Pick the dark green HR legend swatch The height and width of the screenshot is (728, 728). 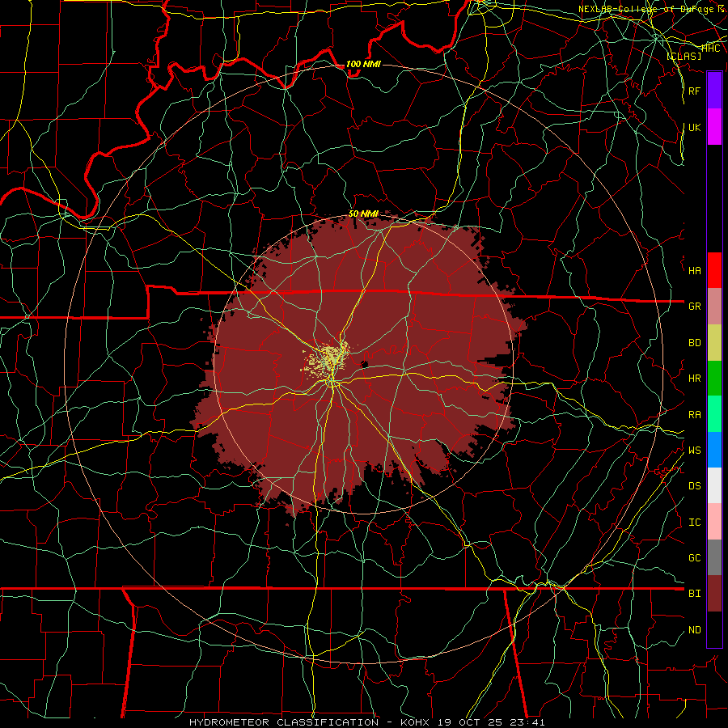pos(714,379)
